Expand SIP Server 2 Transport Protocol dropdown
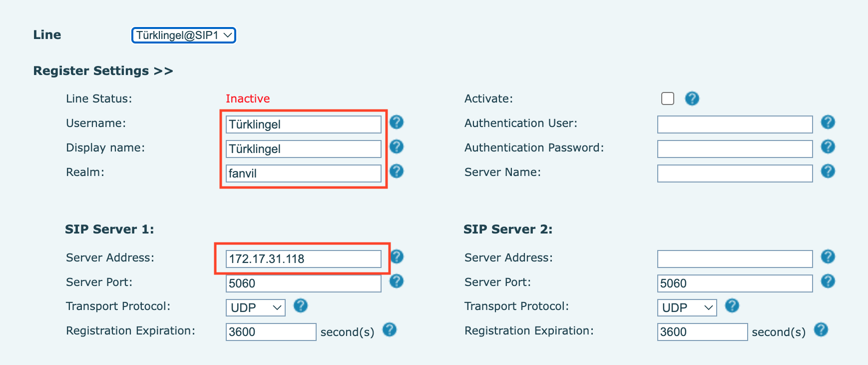The image size is (868, 365). tap(687, 307)
